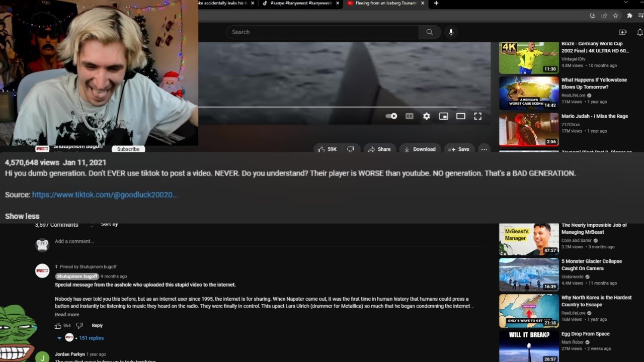Open the browser extensions puzzle icon
The width and height of the screenshot is (644, 362).
pos(629,16)
